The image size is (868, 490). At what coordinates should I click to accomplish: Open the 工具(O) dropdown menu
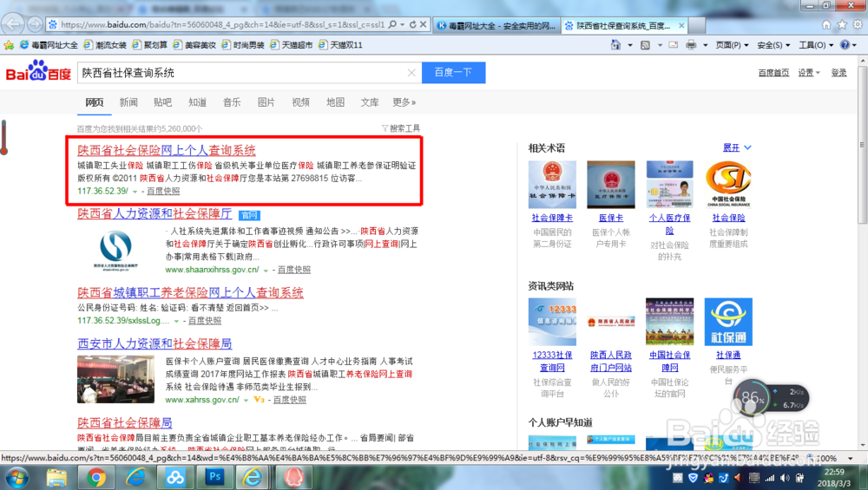pos(816,45)
